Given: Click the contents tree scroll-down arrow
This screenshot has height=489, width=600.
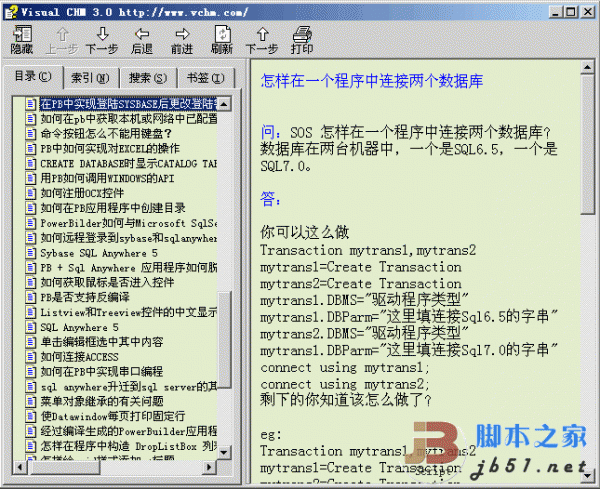Looking at the screenshot, I should (x=224, y=452).
